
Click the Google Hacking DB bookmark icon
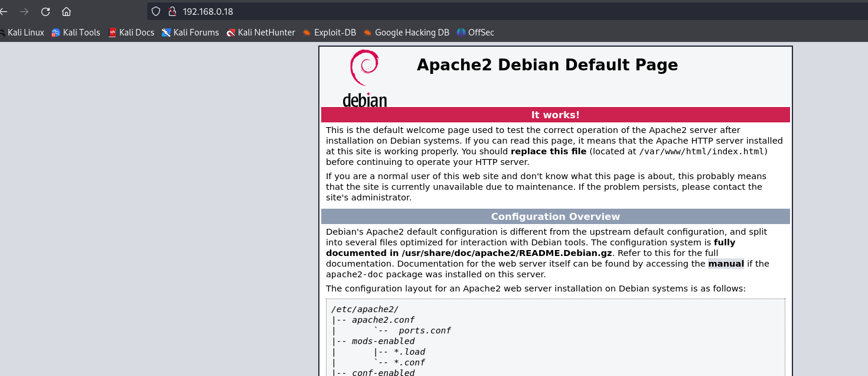368,33
